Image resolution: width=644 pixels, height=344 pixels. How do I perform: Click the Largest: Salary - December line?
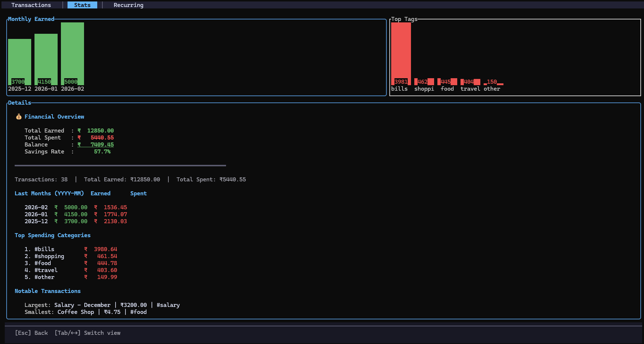coord(102,305)
